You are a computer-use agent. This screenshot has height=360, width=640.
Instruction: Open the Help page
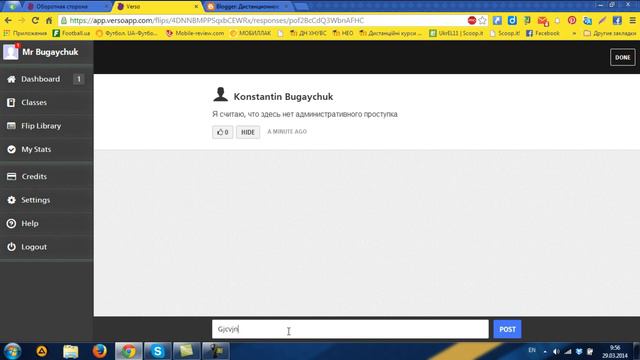(x=46, y=223)
